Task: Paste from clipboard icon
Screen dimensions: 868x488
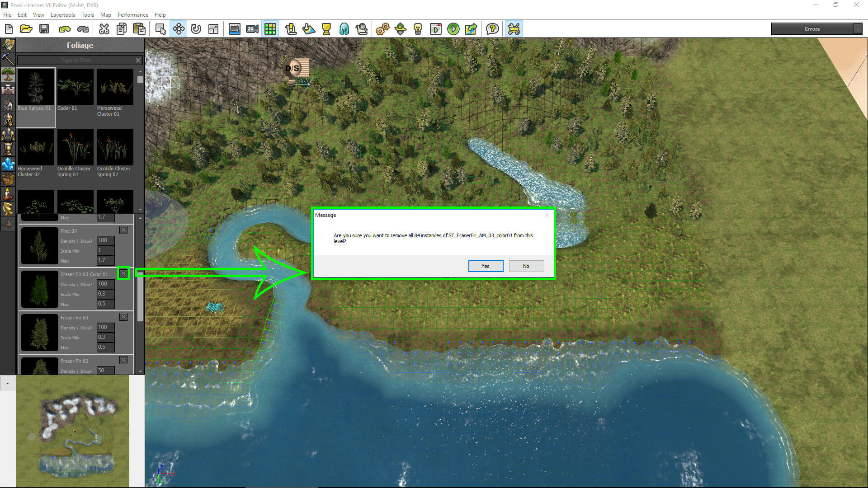Action: (x=139, y=29)
